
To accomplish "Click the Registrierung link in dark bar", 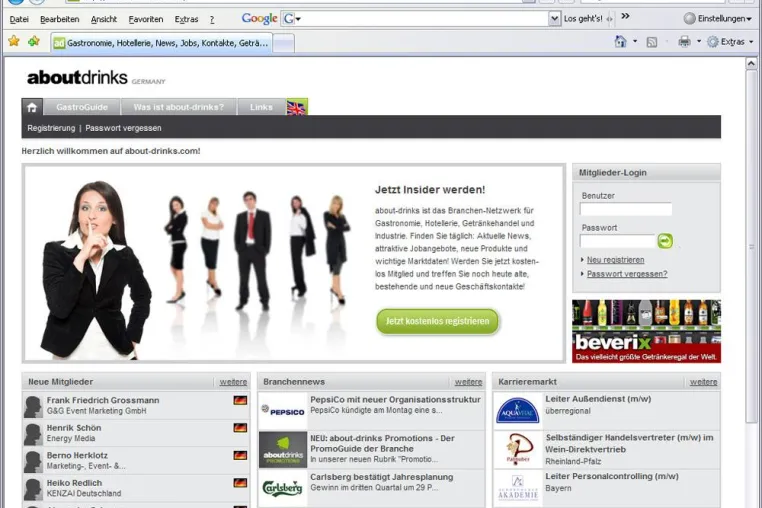I will [x=51, y=128].
